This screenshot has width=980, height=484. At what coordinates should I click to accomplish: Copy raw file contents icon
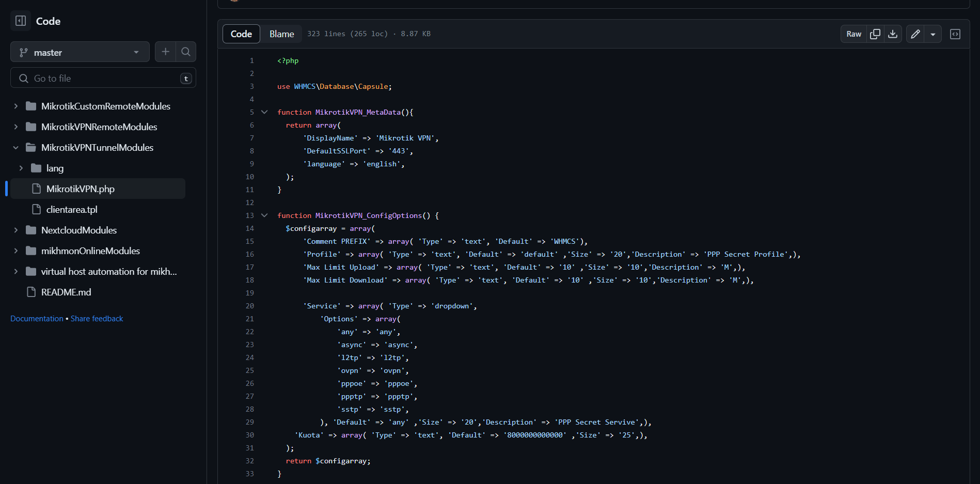point(875,34)
